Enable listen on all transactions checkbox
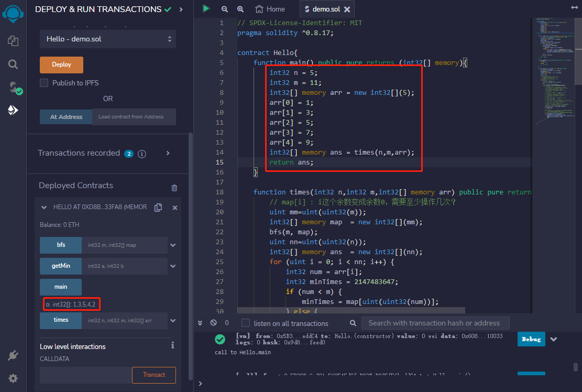The width and height of the screenshot is (582, 392). coord(246,323)
